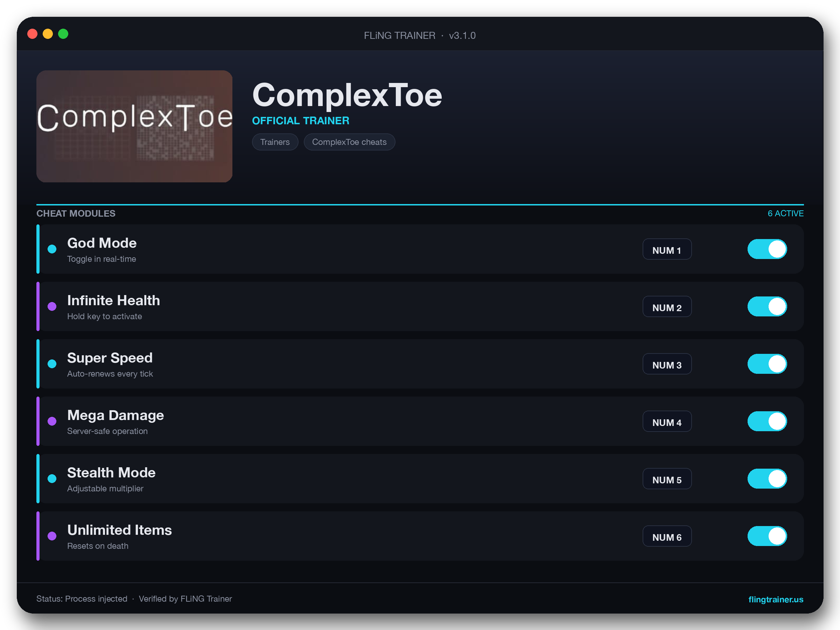Click 'Verified by FLiNG Trainer' footer text

pos(185,599)
